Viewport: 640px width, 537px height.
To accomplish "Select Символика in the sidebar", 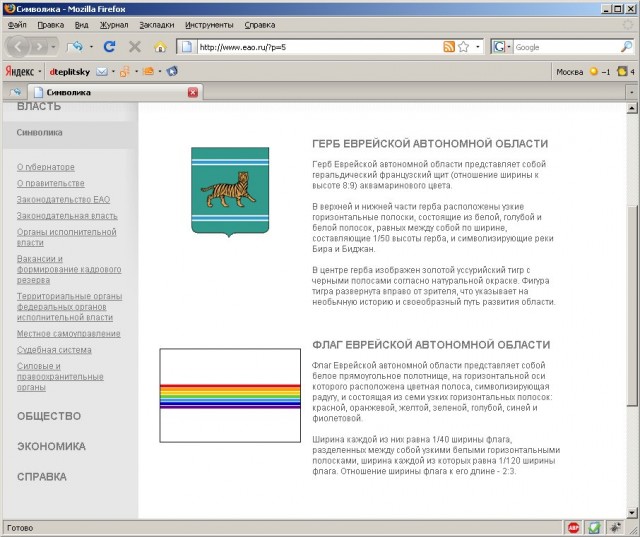I will pyautogui.click(x=40, y=133).
